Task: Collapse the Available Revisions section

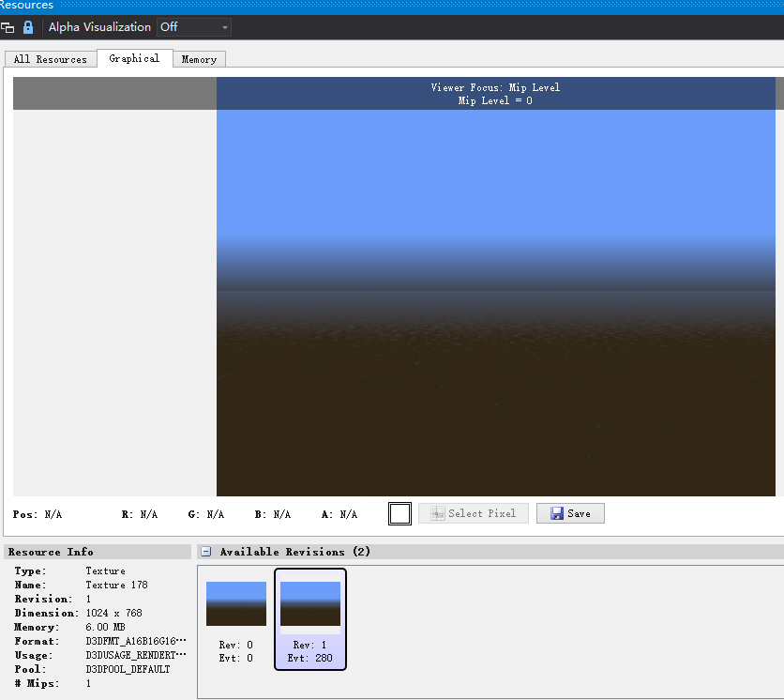Action: (x=206, y=552)
